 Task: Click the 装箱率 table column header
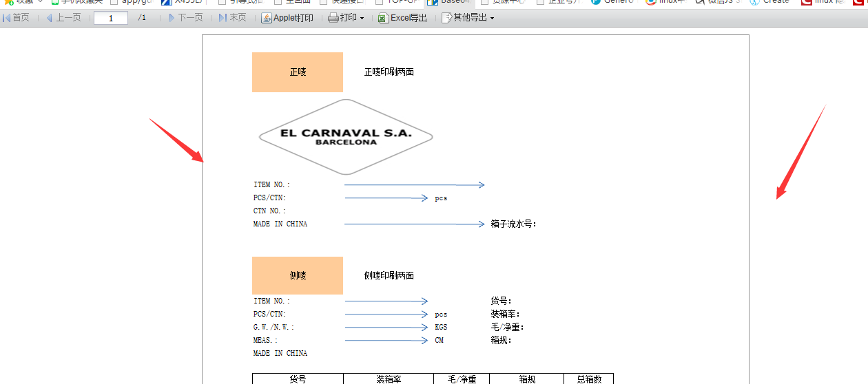point(389,379)
